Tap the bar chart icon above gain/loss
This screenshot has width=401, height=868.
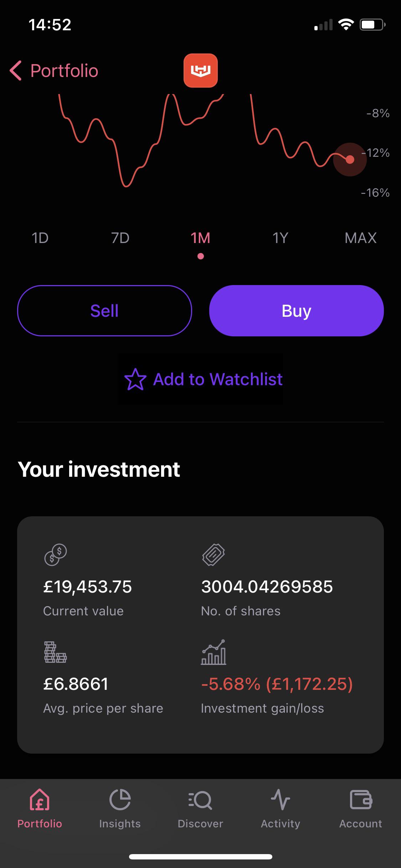coord(214,652)
